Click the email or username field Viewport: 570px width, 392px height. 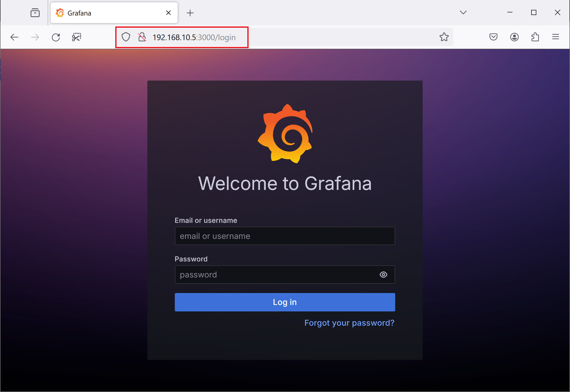tap(285, 236)
